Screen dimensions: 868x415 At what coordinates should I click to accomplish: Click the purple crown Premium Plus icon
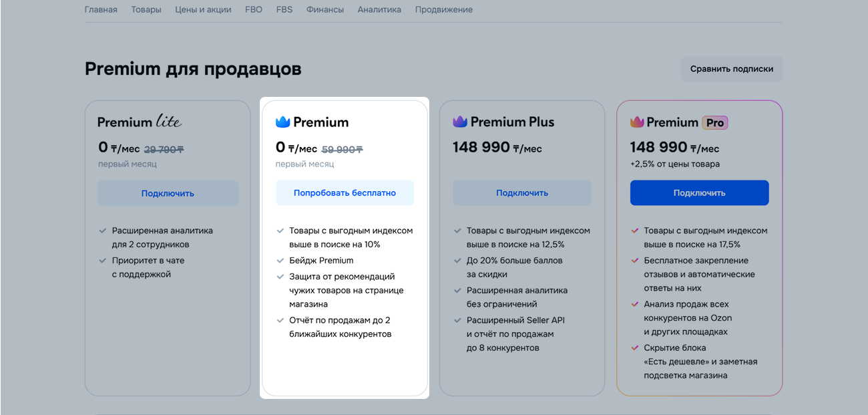(460, 122)
